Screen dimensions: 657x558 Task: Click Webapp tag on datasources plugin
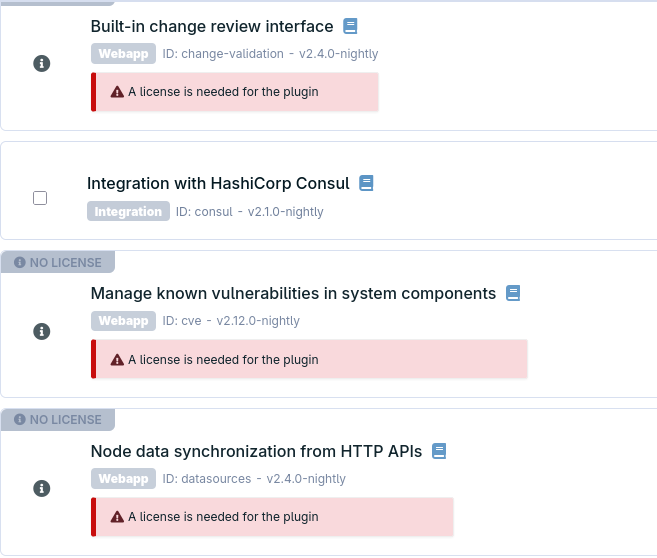(123, 478)
